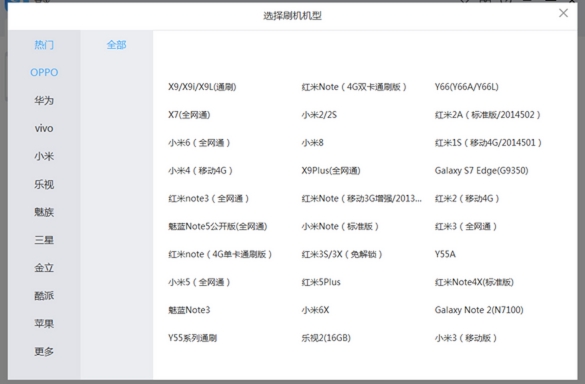Choose 小米6（全网通）

coord(199,143)
